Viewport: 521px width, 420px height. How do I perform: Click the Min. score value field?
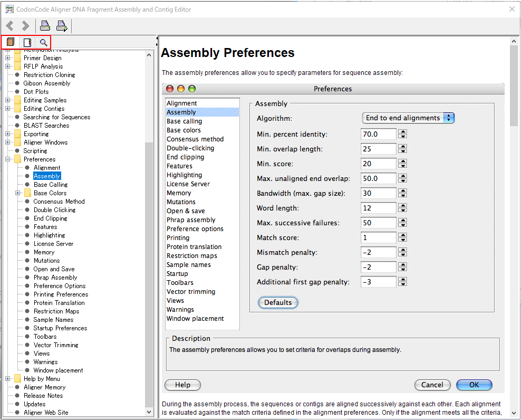tap(378, 164)
